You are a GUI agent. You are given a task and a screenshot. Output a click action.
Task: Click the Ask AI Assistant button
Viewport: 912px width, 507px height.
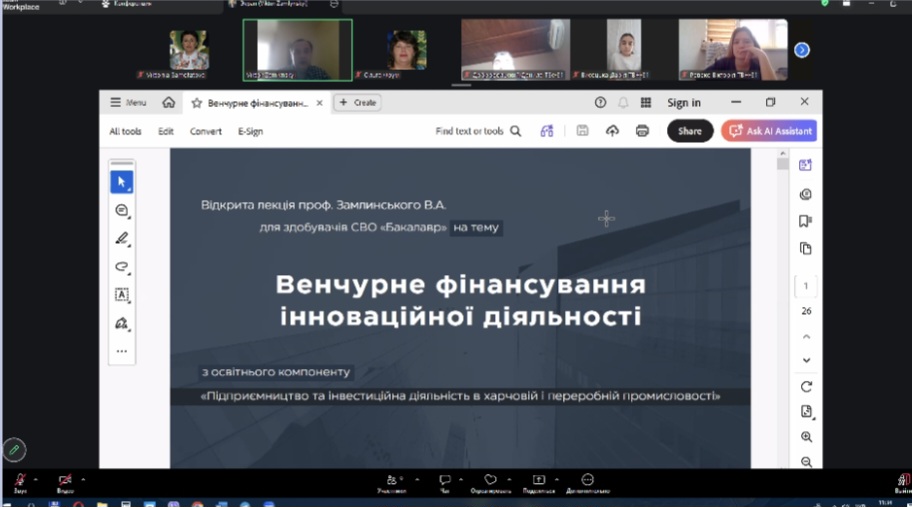point(769,131)
